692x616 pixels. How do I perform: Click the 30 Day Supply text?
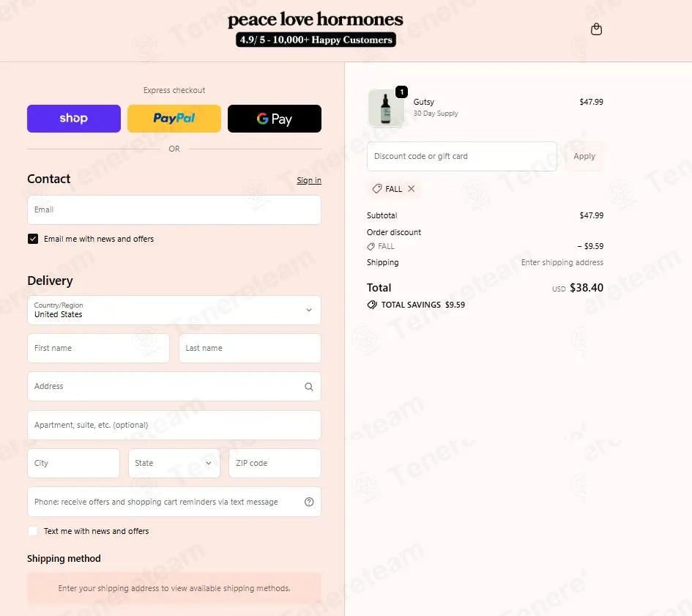pos(436,114)
